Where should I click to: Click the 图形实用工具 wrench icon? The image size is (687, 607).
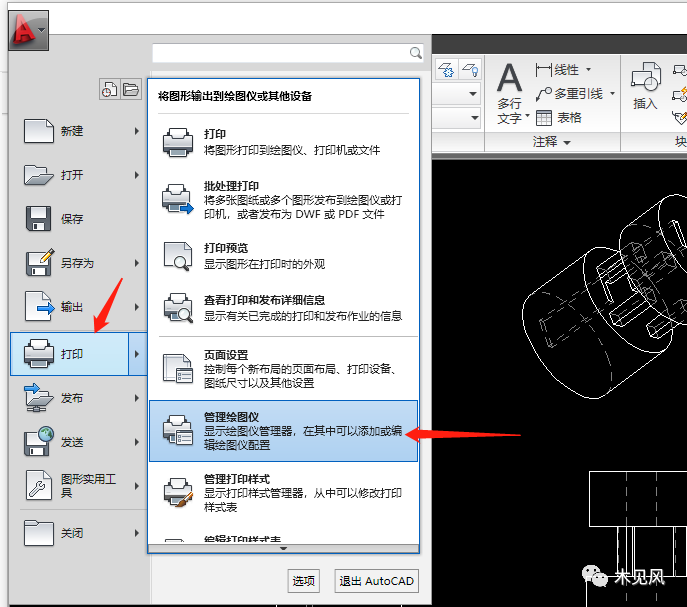coord(39,485)
